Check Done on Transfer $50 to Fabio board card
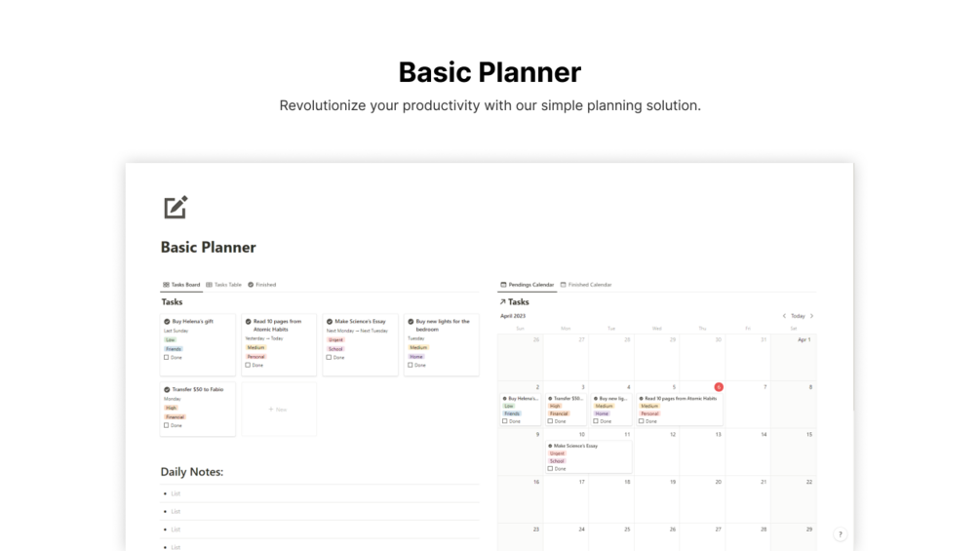Viewport: 980px width, 551px height. coord(167,425)
